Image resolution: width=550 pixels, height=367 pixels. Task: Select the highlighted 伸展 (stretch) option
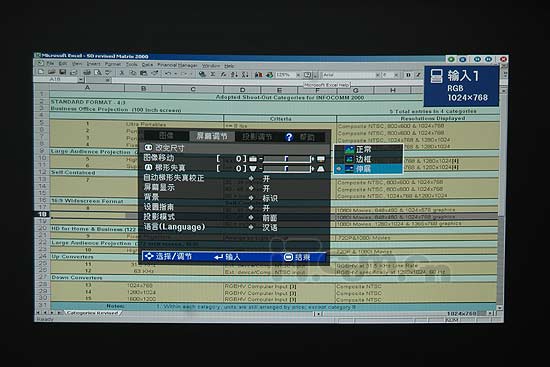[368, 169]
